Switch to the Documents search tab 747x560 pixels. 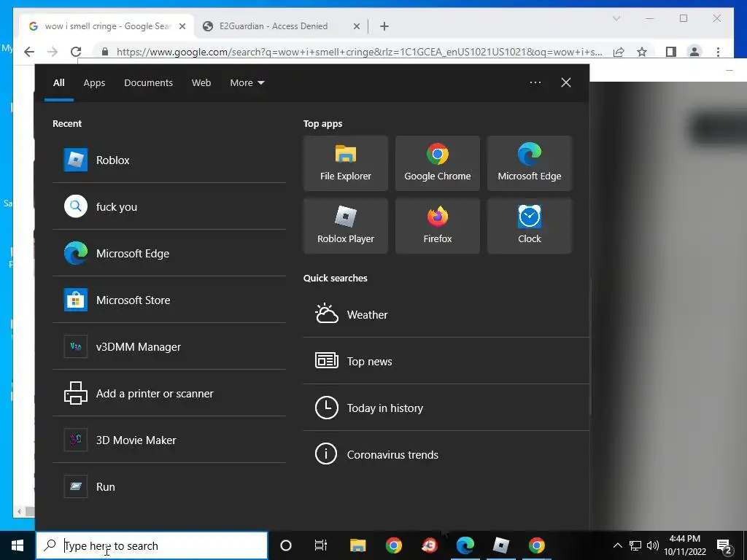pyautogui.click(x=148, y=83)
